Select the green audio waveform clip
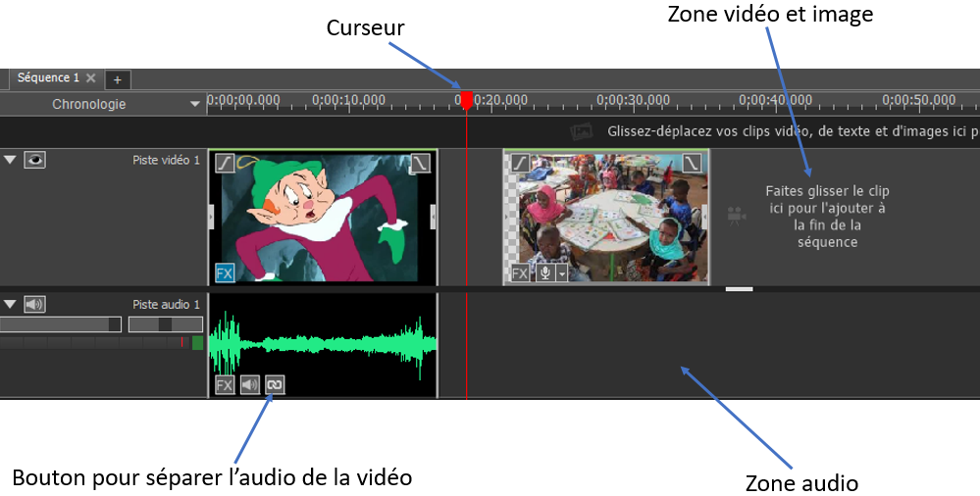 click(323, 345)
